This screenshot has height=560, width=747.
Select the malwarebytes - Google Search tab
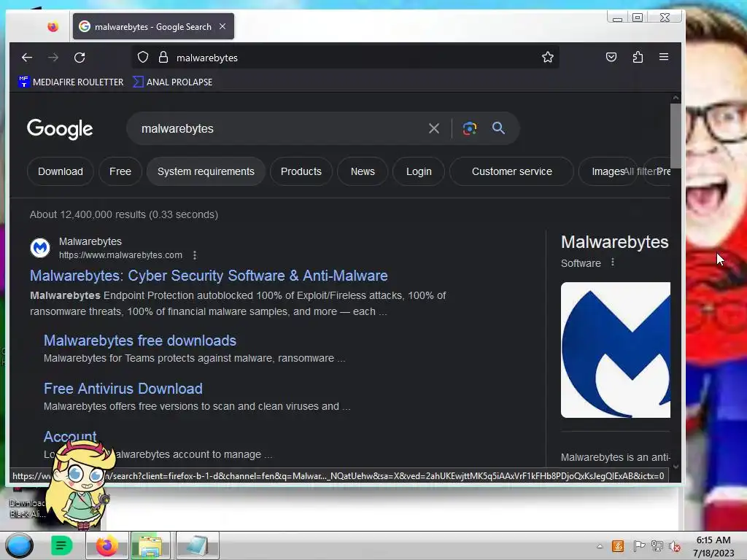153,27
